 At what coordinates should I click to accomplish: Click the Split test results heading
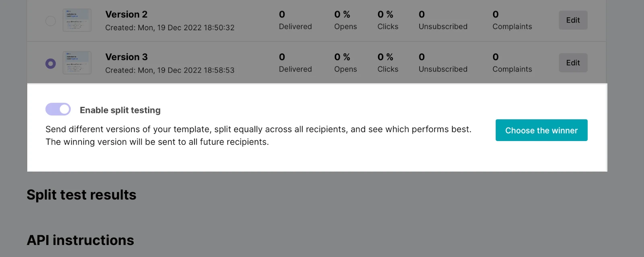coord(81,195)
